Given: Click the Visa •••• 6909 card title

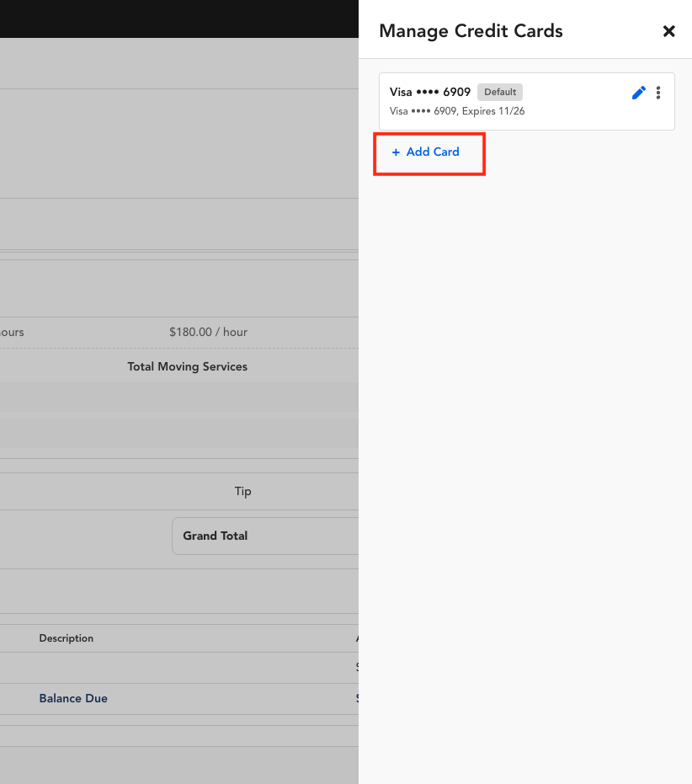Looking at the screenshot, I should [430, 92].
